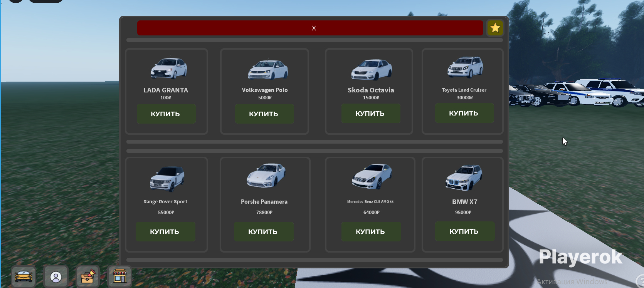Screen dimensions: 644x288
Task: Buy the Toyota Land Cruiser with КУПИТЬ
Action: (x=464, y=113)
